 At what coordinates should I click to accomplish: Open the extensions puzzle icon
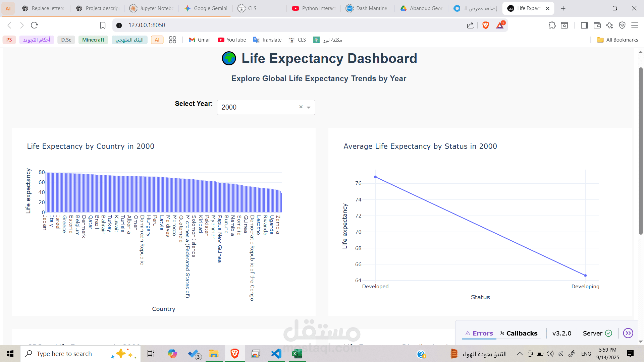[552, 25]
